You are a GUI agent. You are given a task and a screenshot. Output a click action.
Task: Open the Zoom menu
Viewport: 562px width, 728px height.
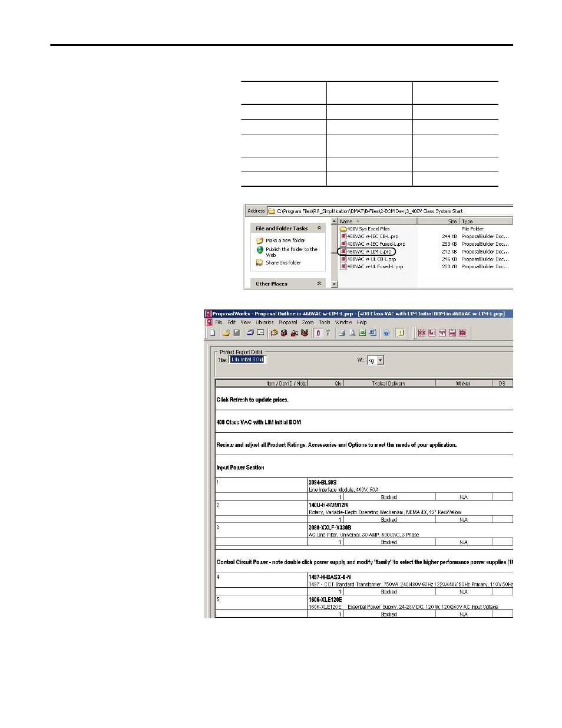coord(308,322)
